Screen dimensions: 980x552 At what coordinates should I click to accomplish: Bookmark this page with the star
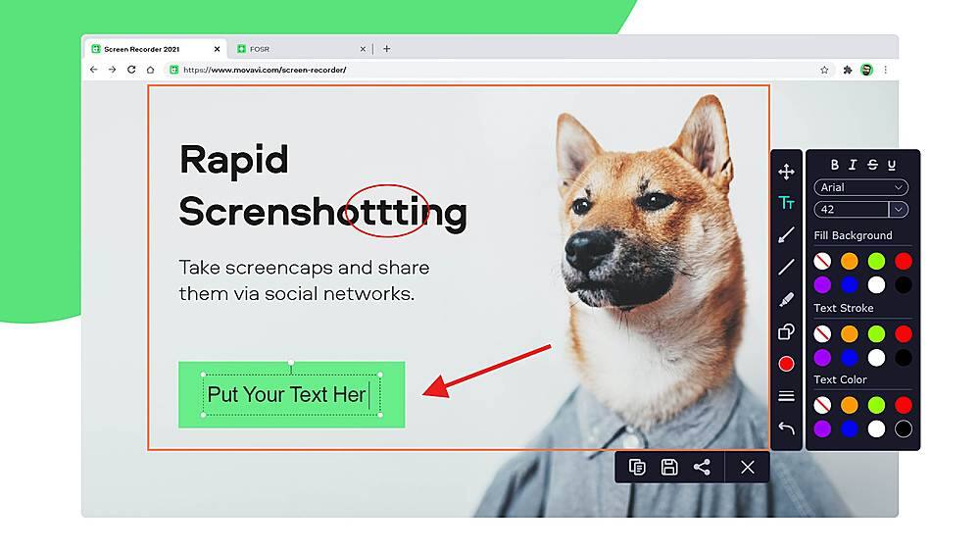pos(824,70)
